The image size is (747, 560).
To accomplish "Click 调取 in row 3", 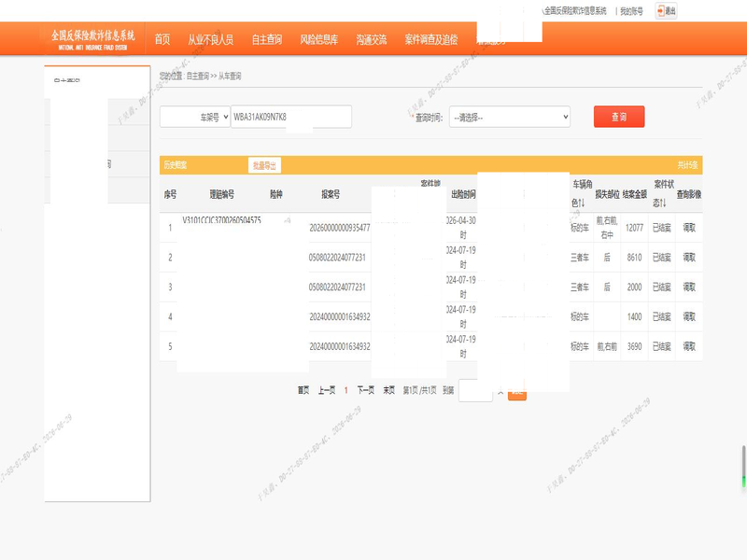I will coord(689,287).
